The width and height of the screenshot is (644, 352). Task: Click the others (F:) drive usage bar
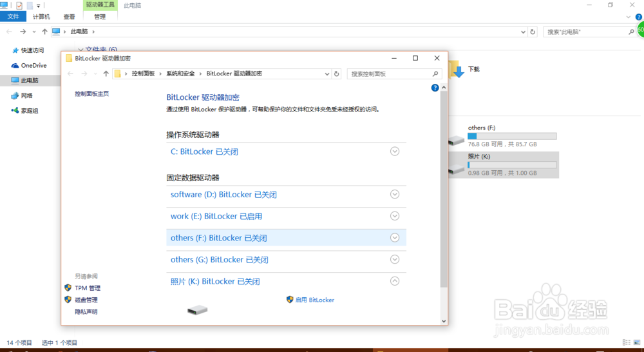pyautogui.click(x=512, y=136)
